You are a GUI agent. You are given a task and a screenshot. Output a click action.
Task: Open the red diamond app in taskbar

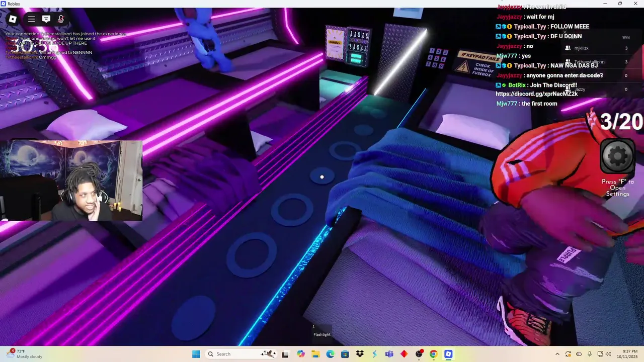tap(404, 354)
